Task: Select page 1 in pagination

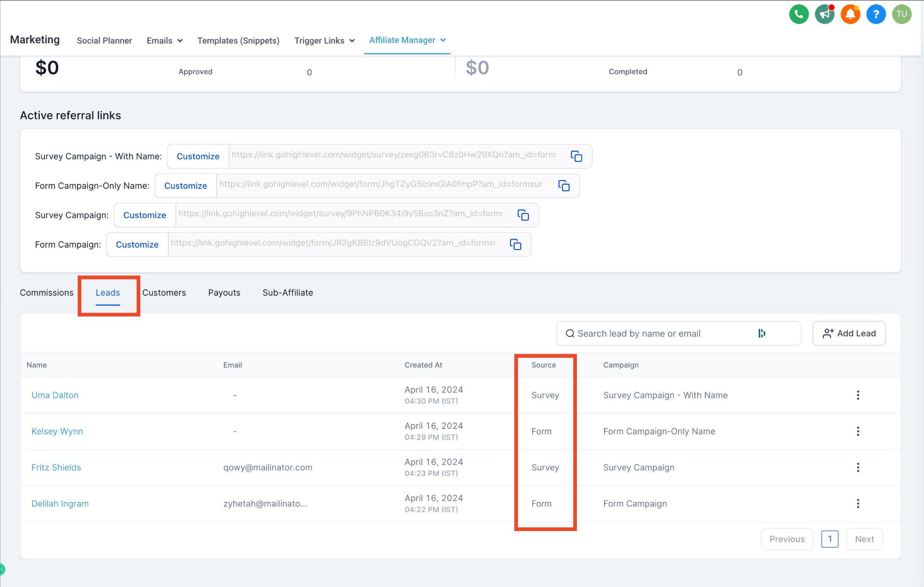Action: [829, 539]
